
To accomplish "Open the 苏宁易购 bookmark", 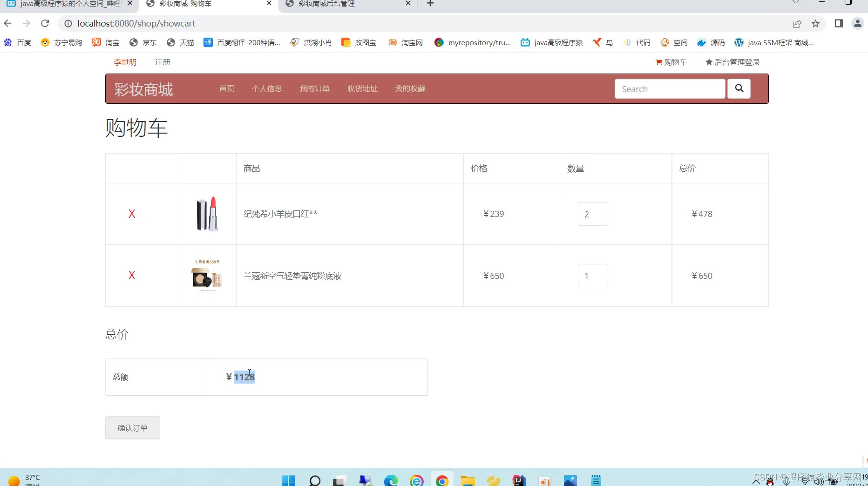I will tap(61, 42).
